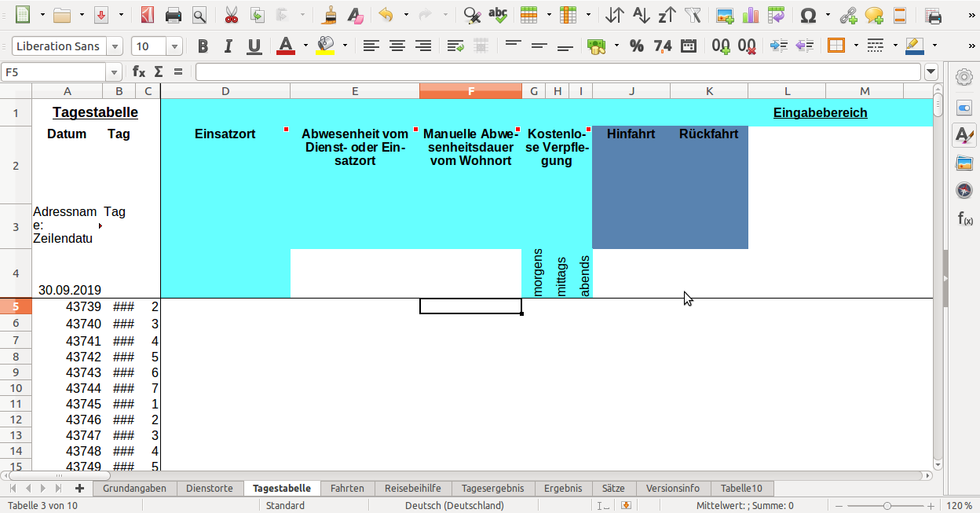Open the font name dropdown
This screenshot has width=980, height=513.
[x=115, y=46]
